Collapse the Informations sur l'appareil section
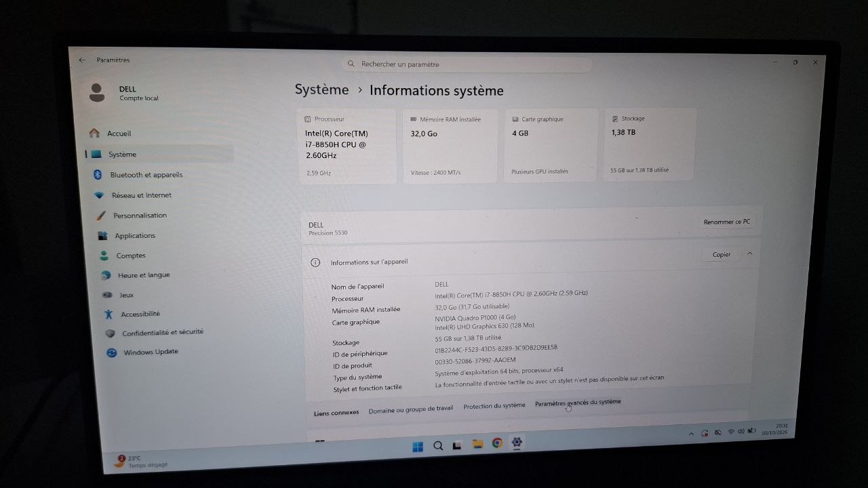868x488 pixels. click(x=749, y=253)
